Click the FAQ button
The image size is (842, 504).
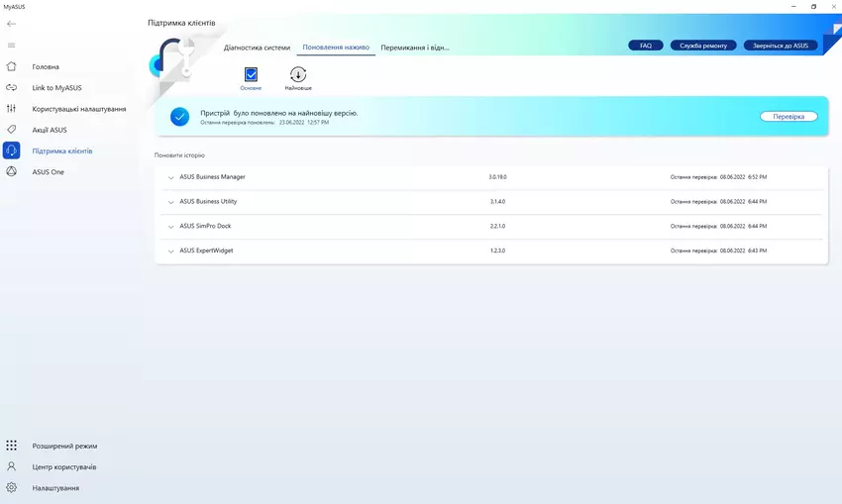click(x=646, y=46)
